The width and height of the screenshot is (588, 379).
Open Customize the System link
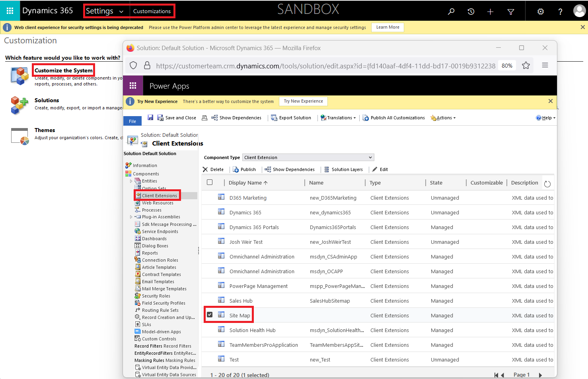[64, 70]
